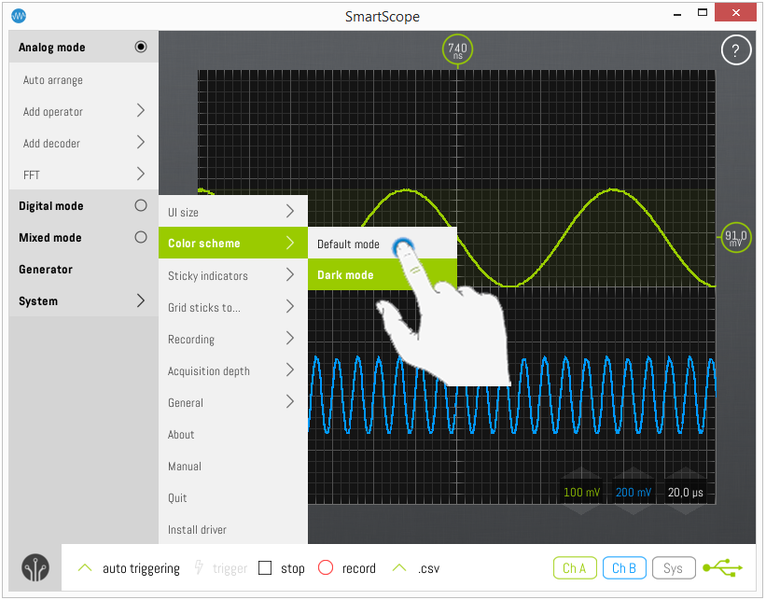Click the USB connection status icon
This screenshot has width=766, height=600.
[722, 568]
